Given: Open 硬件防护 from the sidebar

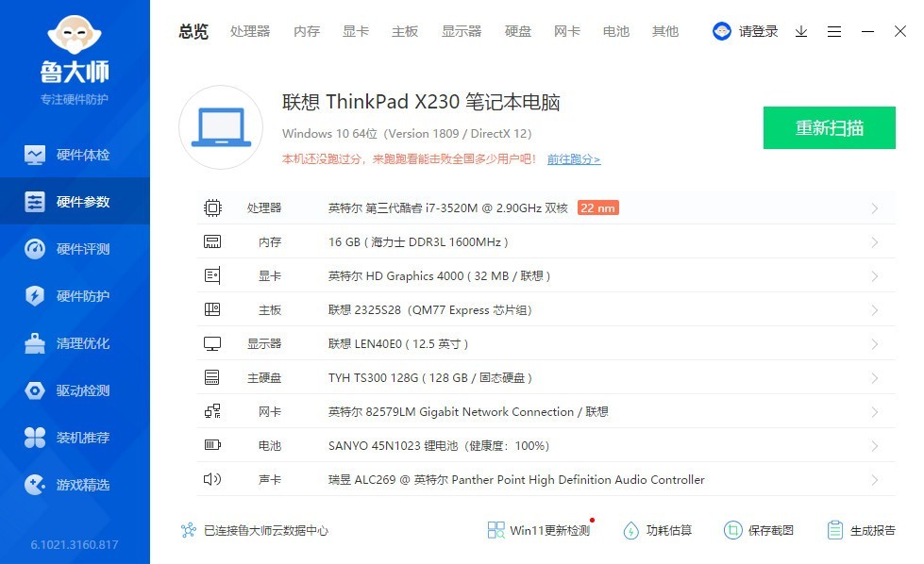Looking at the screenshot, I should [x=76, y=296].
